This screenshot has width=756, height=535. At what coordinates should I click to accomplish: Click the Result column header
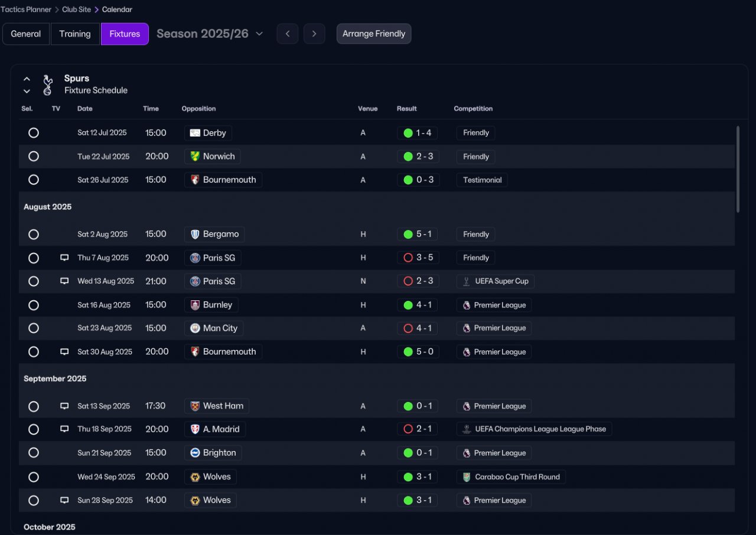coord(407,109)
